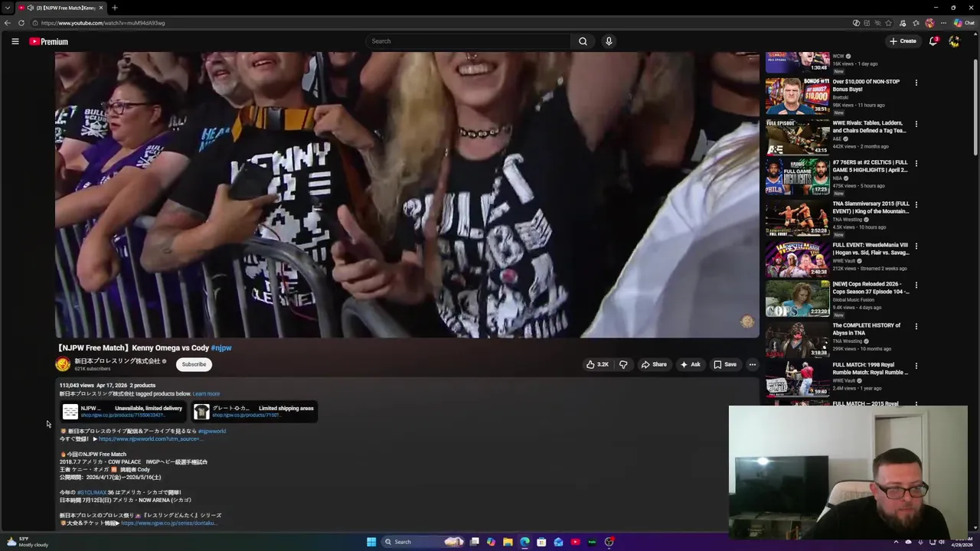The image size is (980, 551).
Task: Start voice search with microphone icon
Action: 609,41
